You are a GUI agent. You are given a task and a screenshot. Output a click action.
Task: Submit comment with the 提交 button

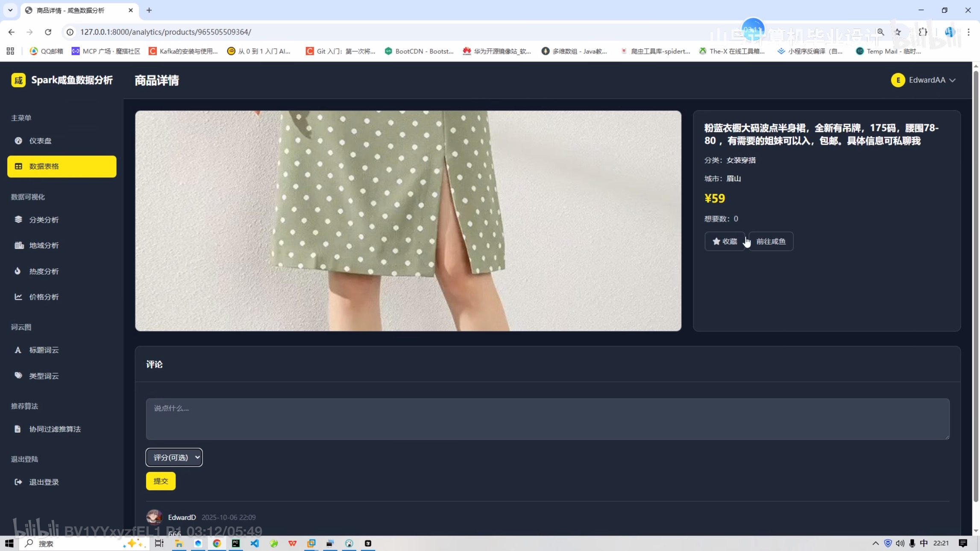tap(161, 481)
